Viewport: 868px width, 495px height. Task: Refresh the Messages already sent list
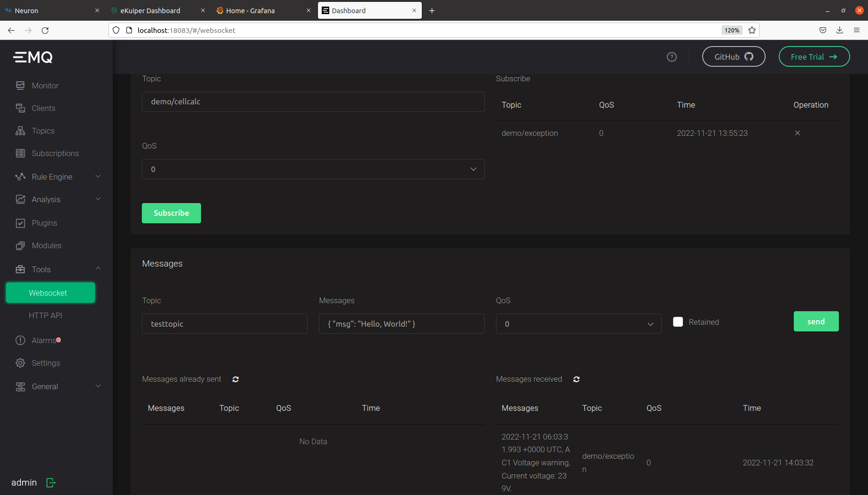coord(236,379)
